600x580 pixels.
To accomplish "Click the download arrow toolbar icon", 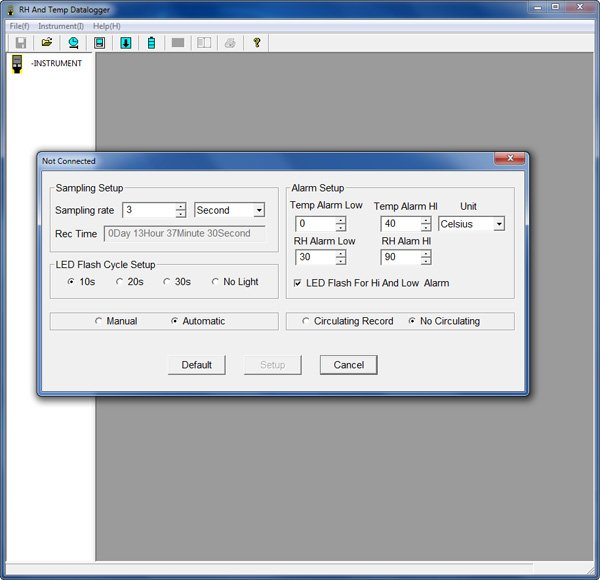I will (x=126, y=42).
